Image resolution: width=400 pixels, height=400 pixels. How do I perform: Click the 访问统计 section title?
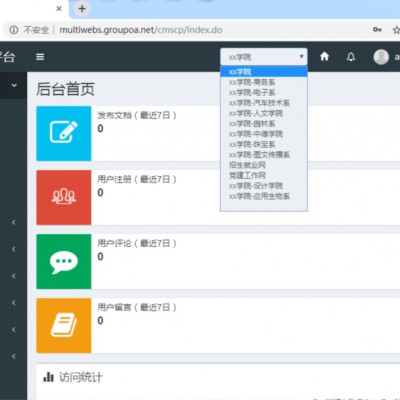click(x=81, y=377)
